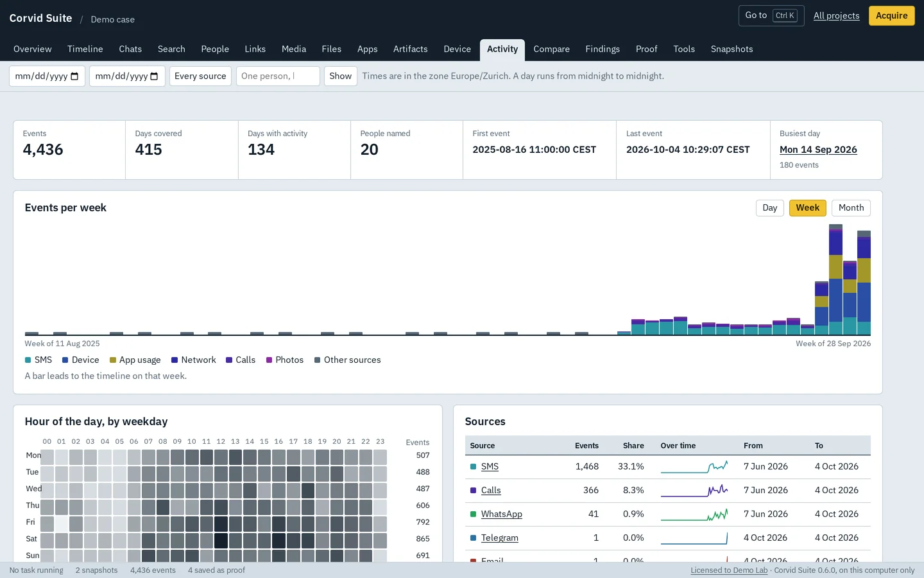The image size is (924, 578).
Task: Click the Events column header in Sources
Action: pyautogui.click(x=586, y=446)
